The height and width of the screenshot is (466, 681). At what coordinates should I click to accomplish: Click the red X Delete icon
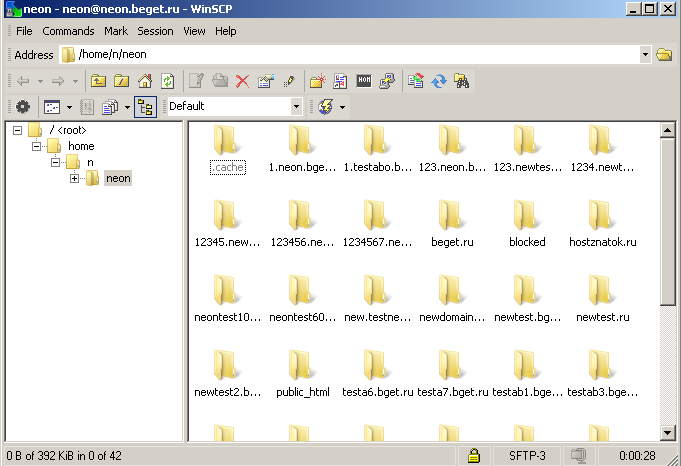[242, 81]
